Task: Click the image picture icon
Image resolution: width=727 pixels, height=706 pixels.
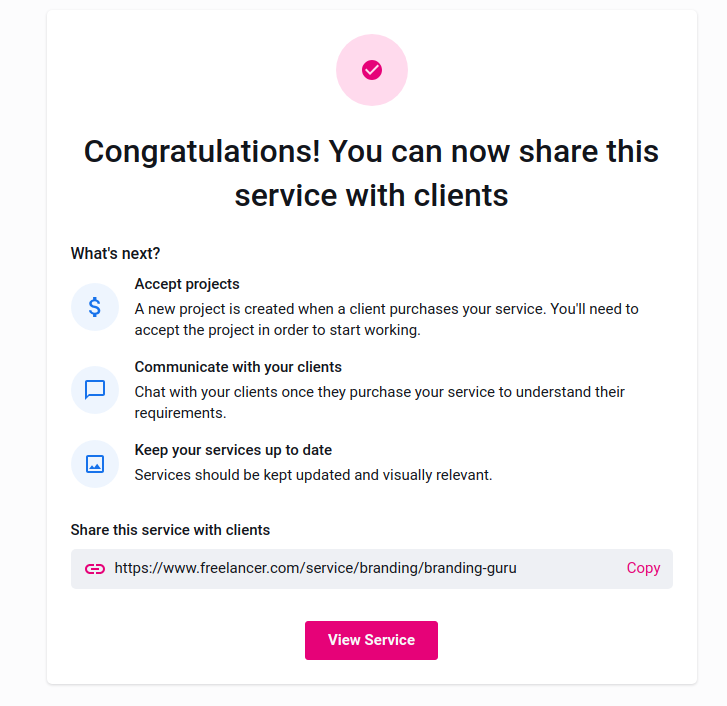Action: (x=95, y=464)
